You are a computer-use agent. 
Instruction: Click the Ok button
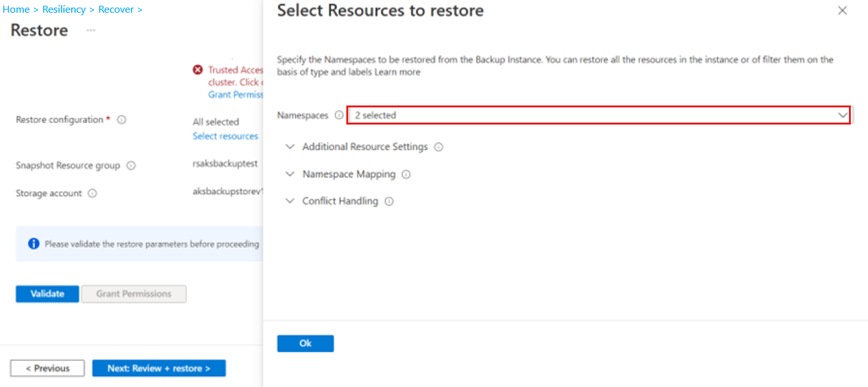coord(306,343)
